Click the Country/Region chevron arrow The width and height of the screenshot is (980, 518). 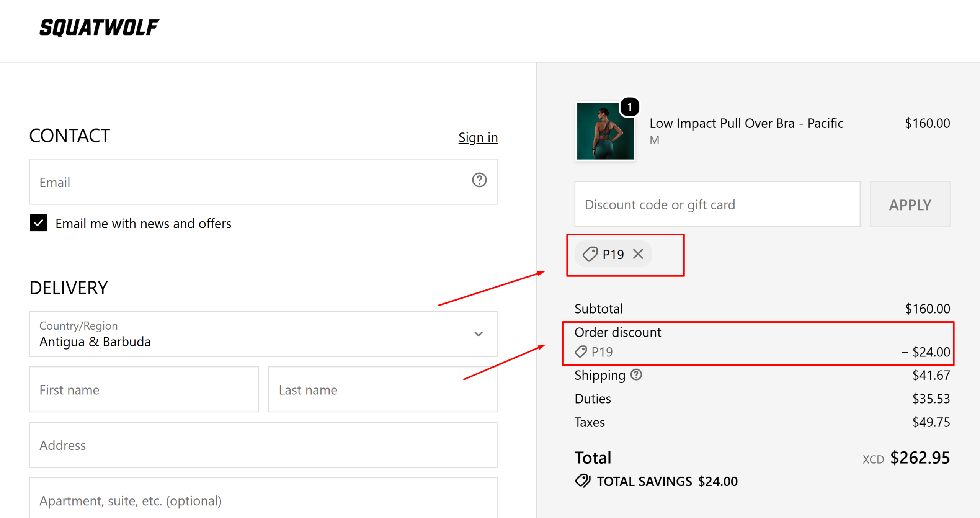[x=478, y=334]
